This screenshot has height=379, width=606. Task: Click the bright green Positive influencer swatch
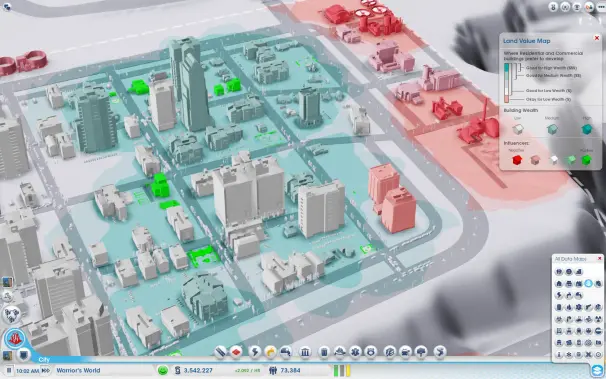[587, 160]
